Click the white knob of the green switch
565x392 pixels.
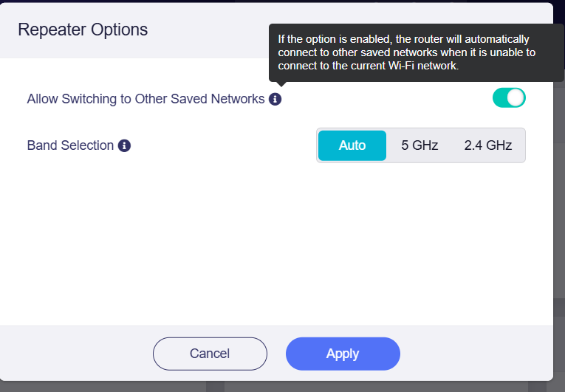pos(516,98)
